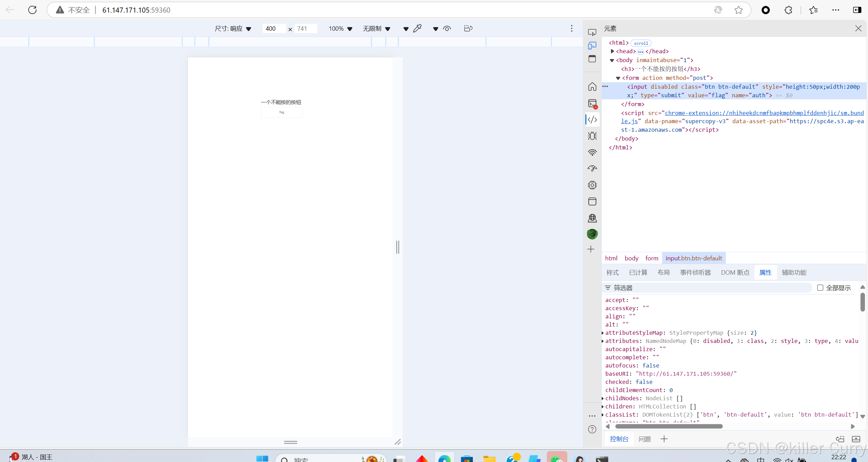
Task: Toggle the eyedropper tool in device toolbar
Action: click(417, 29)
